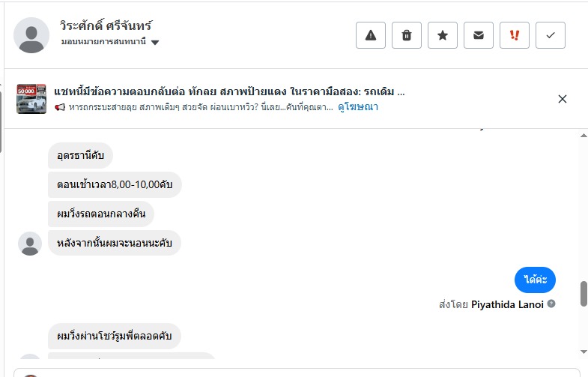Viewport: 588px width, 377px height.
Task: Click the contact profile avatar in header
Action: pos(31,35)
